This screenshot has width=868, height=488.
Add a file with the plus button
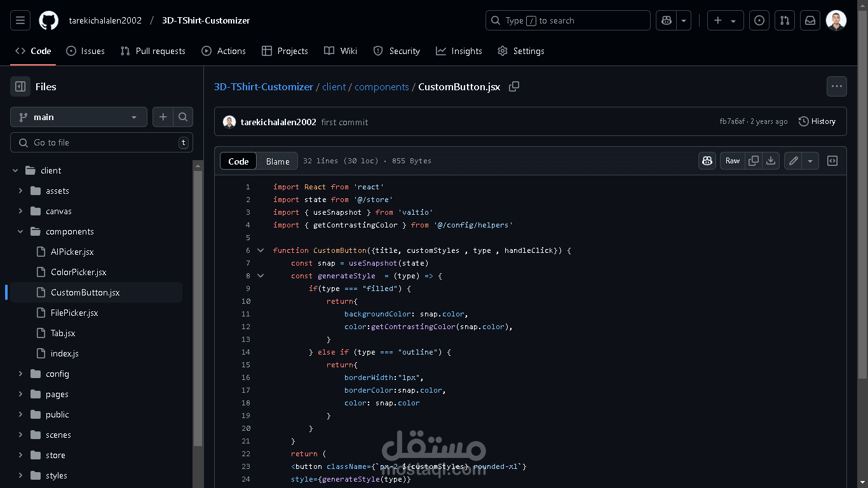163,117
